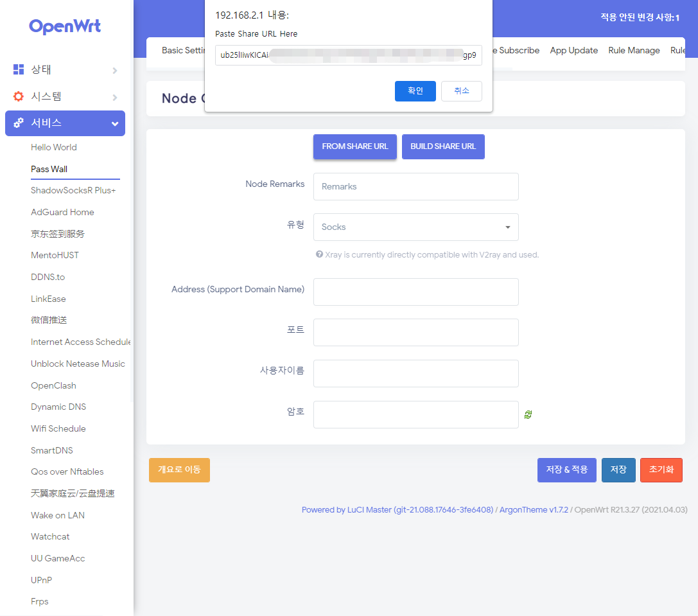
Task: Open the 적용 안된 변경 사항 indicator
Action: pyautogui.click(x=640, y=17)
